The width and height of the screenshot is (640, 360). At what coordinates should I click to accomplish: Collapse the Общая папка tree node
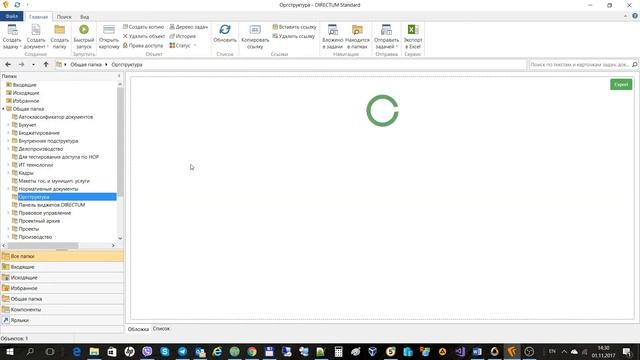coord(3,109)
